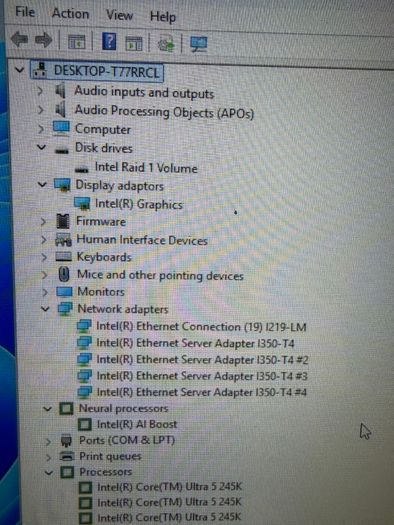394x525 pixels.
Task: Click the Display adaptors category icon
Action: coord(63,184)
